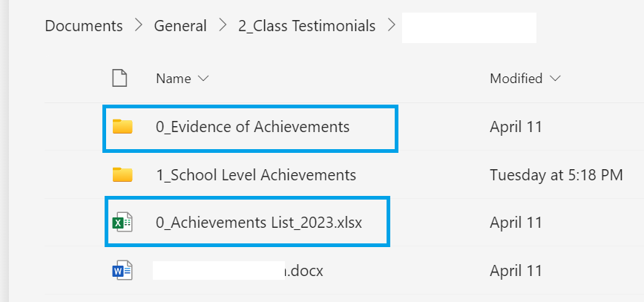Navigate to General in the breadcrumb
Viewport: 644px width, 302px height.
tap(180, 26)
